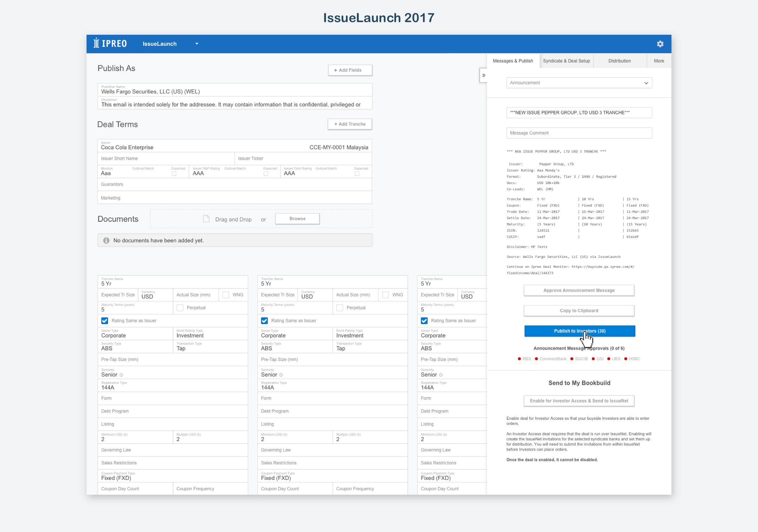758x532 pixels.
Task: Click the document icon beside Drag and Drop
Action: [x=206, y=219]
